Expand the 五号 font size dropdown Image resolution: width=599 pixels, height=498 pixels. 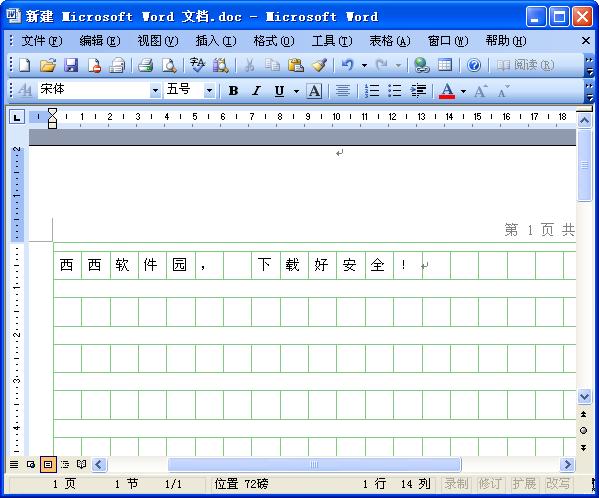tap(209, 91)
